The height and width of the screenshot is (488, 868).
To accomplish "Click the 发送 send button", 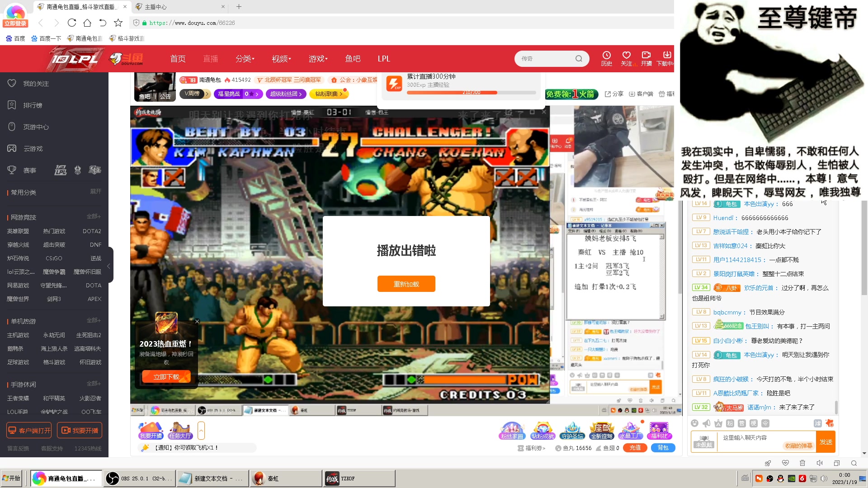I will pos(826,442).
